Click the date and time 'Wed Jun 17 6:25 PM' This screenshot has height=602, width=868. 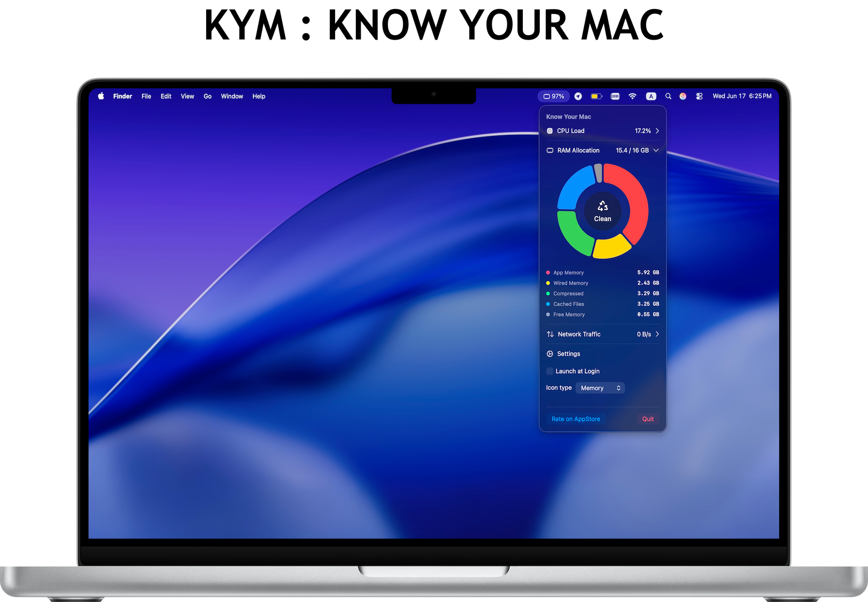click(742, 96)
